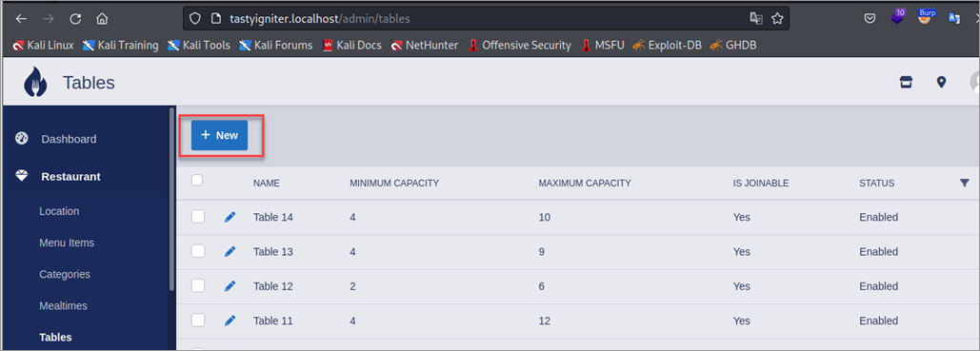Open Menu Items in the sidebar

(67, 243)
